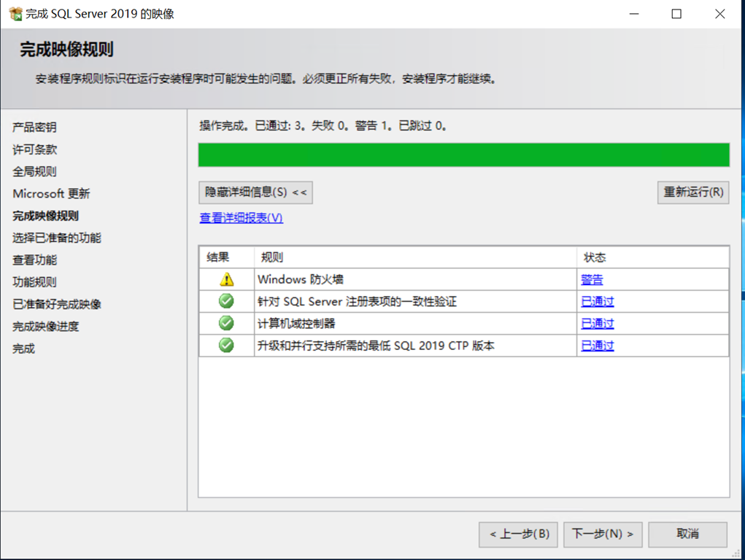Click the green check icon for 计算机域控制器
745x560 pixels.
pyautogui.click(x=226, y=324)
